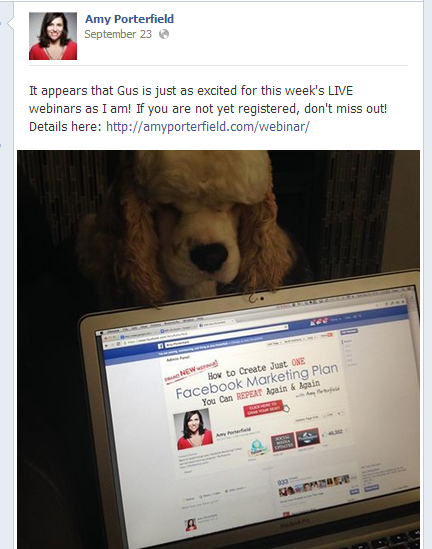
Task: Click the Facebook 'f' logo on laptop screen
Action: pos(160,346)
